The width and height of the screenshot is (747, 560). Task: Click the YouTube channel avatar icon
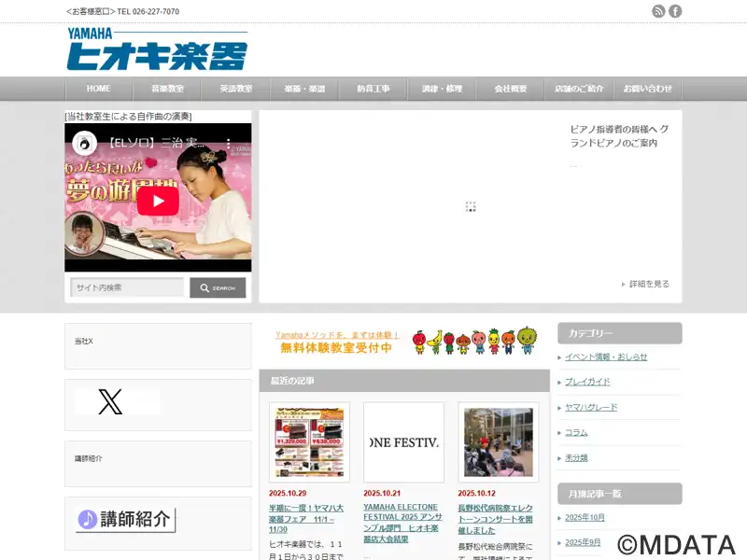(85, 144)
